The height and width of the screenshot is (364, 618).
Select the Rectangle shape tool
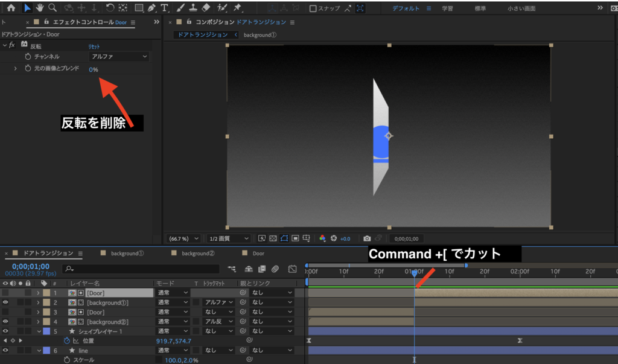[x=138, y=8]
